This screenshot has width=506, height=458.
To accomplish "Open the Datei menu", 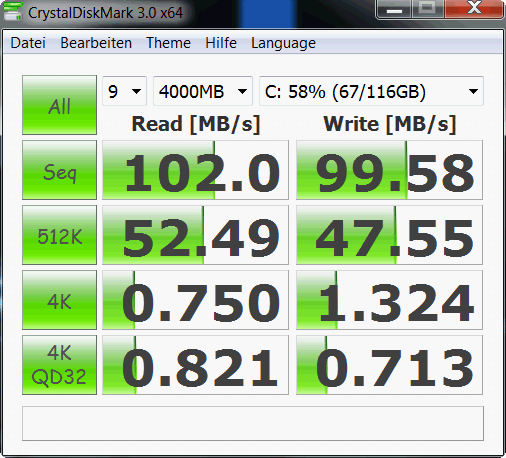I will tap(28, 43).
